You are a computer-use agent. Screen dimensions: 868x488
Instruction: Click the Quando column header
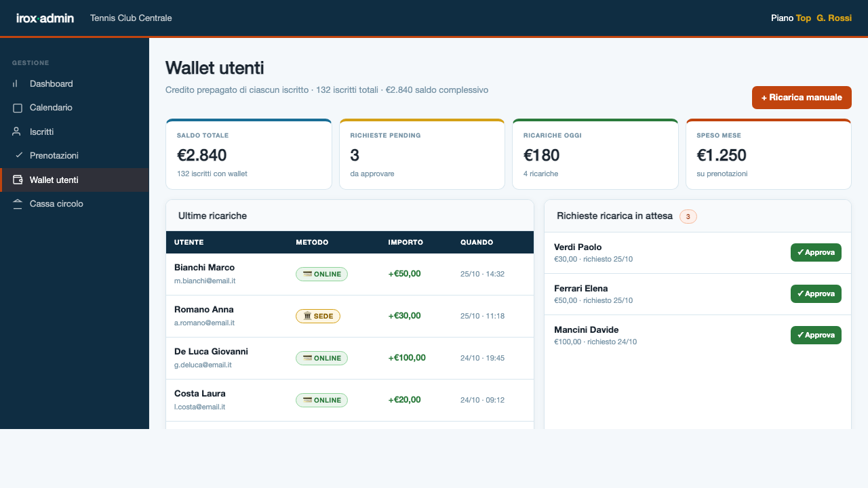tap(477, 243)
